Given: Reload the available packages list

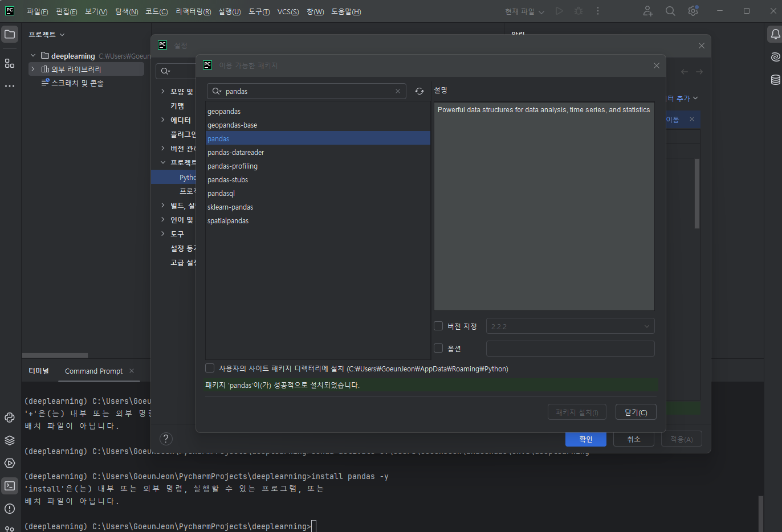Looking at the screenshot, I should [x=419, y=91].
